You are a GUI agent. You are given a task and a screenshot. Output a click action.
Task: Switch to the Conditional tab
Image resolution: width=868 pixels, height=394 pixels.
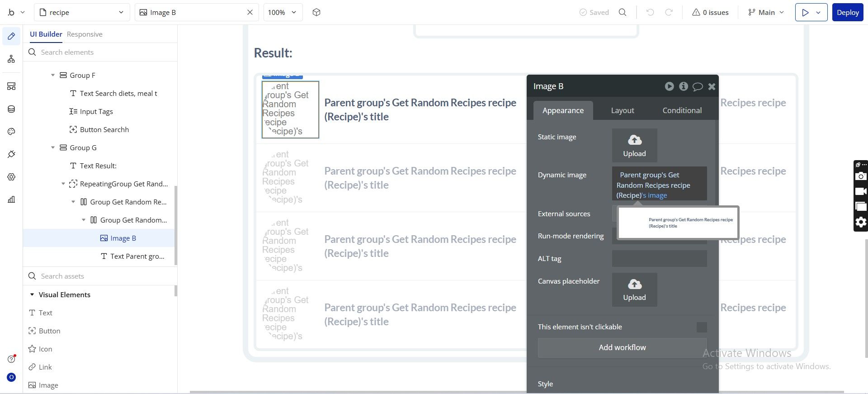click(x=682, y=110)
